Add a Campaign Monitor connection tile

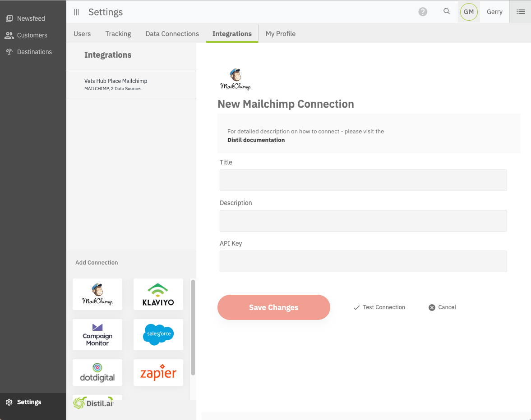click(97, 335)
